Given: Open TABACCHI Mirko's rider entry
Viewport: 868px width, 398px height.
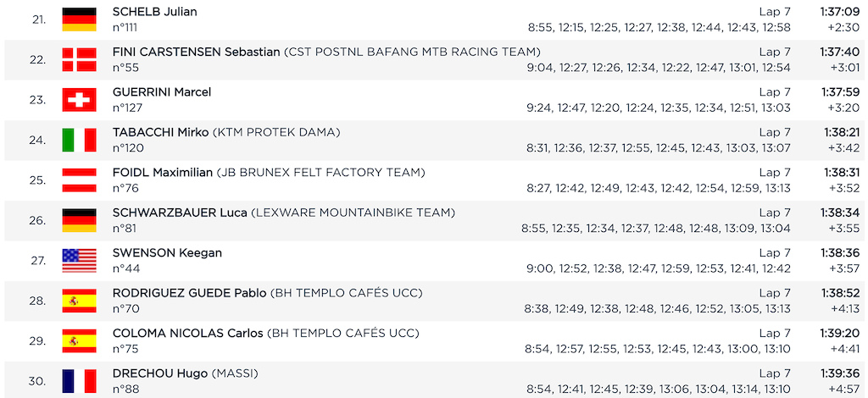Looking at the screenshot, I should tap(160, 132).
